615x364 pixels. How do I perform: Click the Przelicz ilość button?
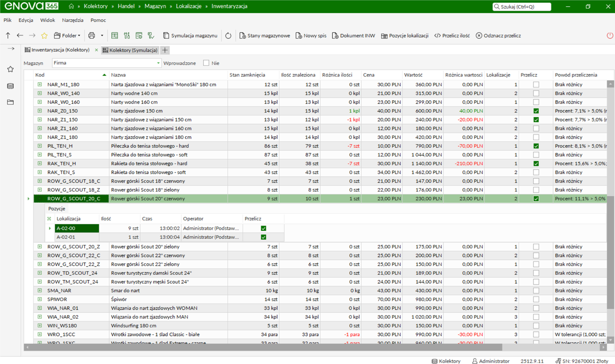[452, 36]
